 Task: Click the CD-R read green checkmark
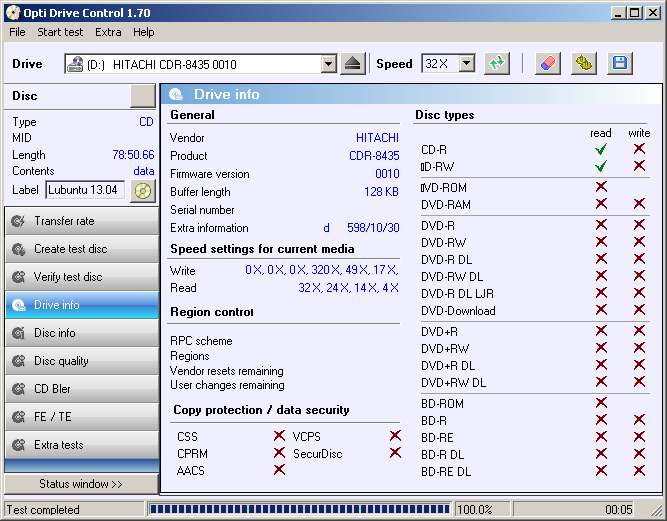coord(601,149)
